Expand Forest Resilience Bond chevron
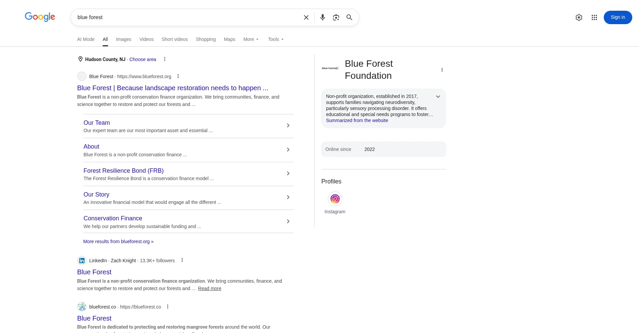This screenshot has height=333, width=644. pyautogui.click(x=288, y=173)
